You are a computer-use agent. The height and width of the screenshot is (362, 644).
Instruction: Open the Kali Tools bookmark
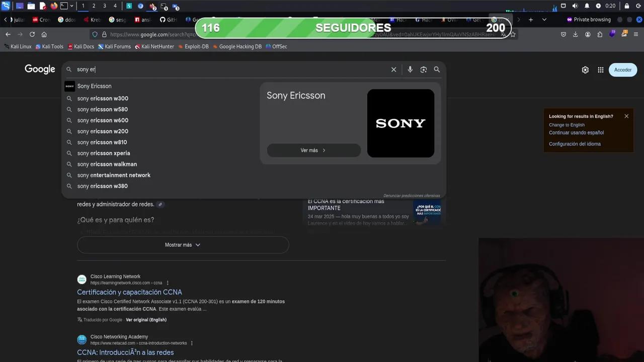pos(49,46)
